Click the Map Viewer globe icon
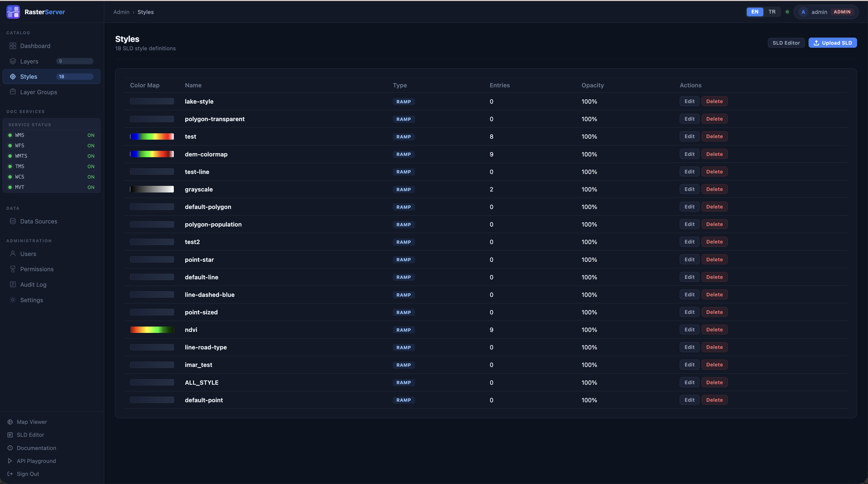Screen dimensions: 868x484 10,422
